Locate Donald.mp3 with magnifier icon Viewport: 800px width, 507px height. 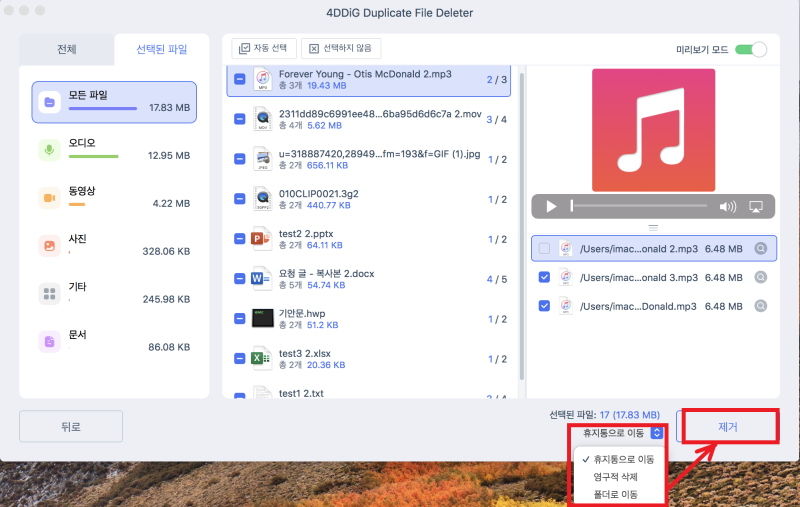click(x=761, y=306)
